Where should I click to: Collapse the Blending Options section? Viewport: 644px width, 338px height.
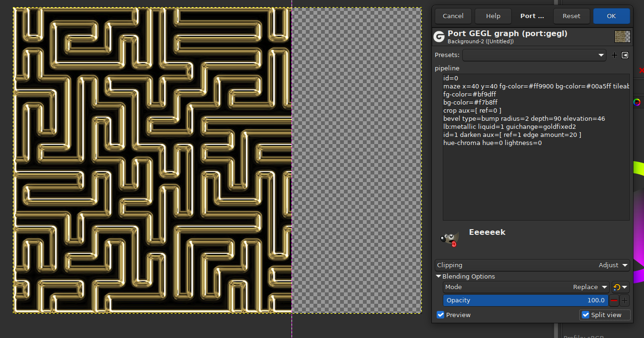pyautogui.click(x=439, y=276)
